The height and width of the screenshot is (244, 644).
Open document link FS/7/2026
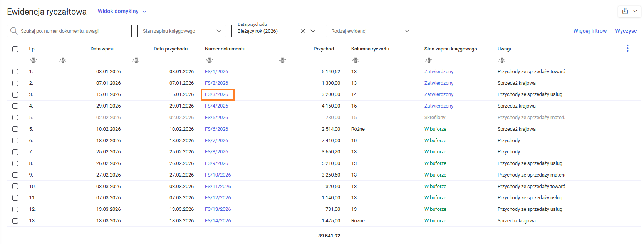(216, 141)
